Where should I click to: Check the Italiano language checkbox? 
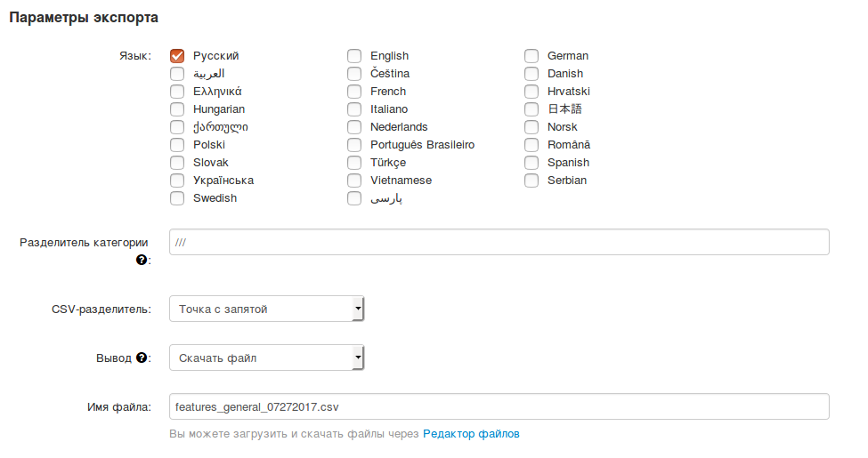pyautogui.click(x=354, y=109)
